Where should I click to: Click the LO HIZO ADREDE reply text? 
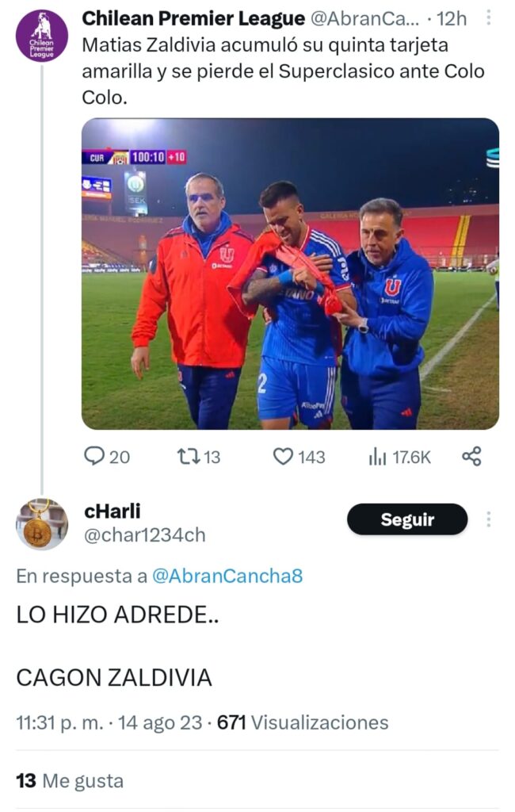tap(117, 615)
